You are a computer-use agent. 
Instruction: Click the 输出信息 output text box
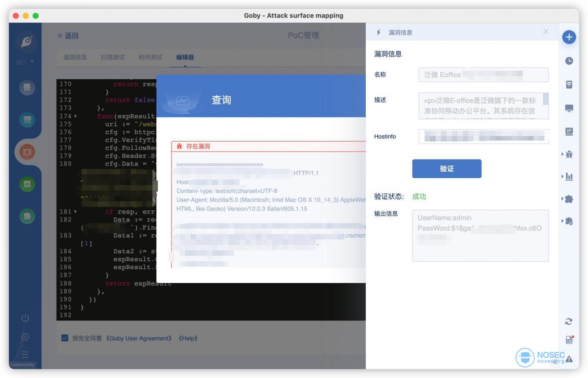click(481, 236)
